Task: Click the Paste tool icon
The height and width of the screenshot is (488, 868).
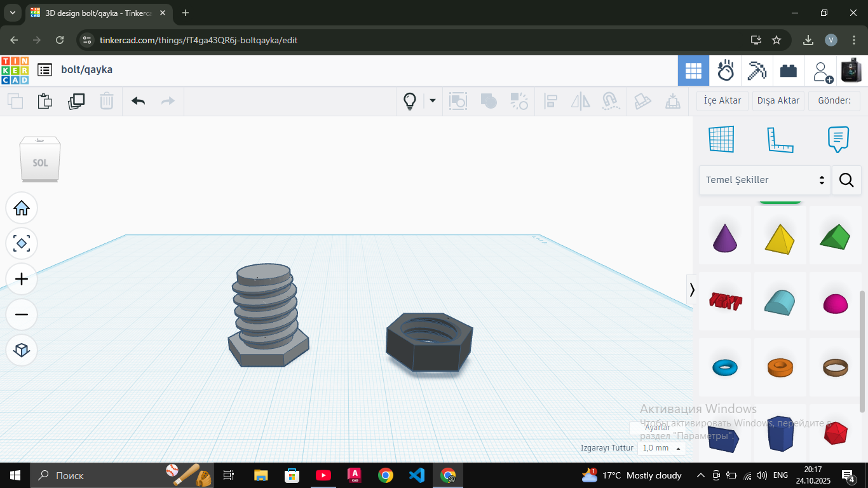Action: pyautogui.click(x=44, y=101)
